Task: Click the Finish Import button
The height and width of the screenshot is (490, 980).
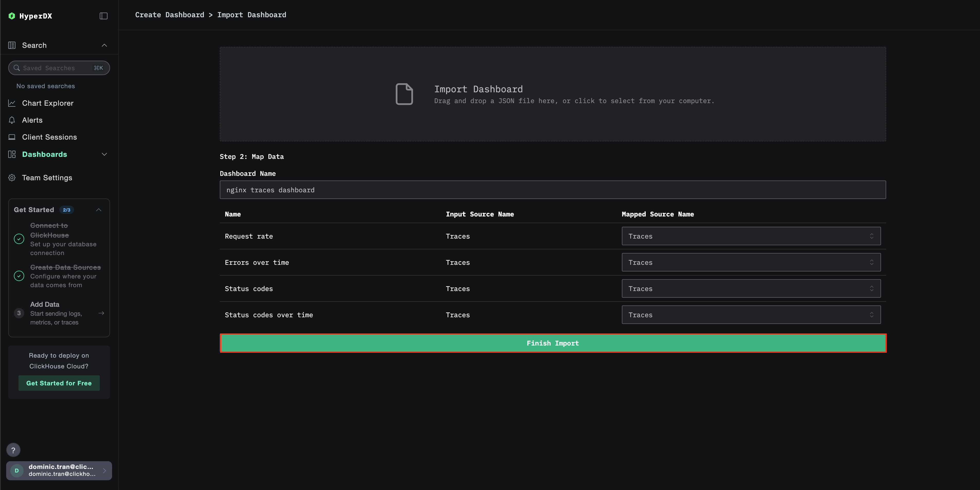Action: (552, 343)
